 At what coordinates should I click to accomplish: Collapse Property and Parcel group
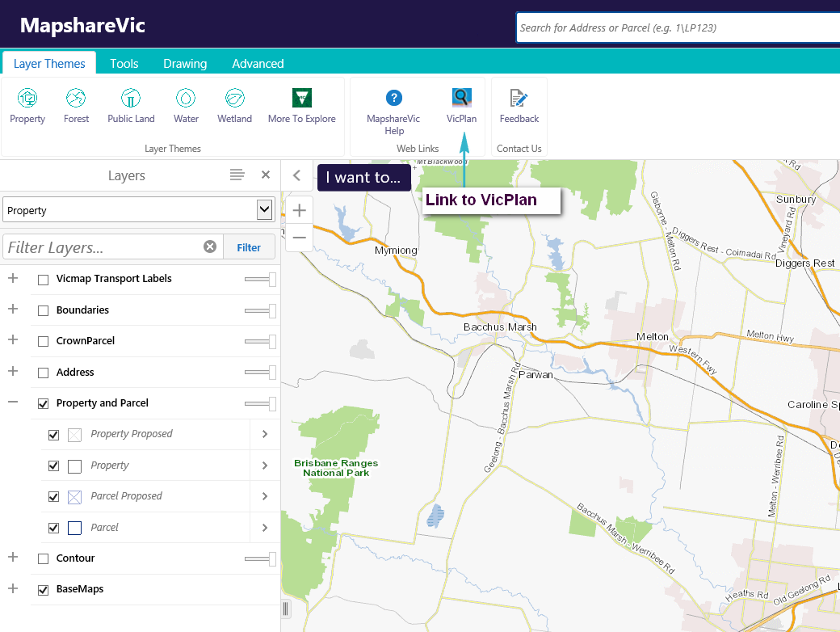[13, 402]
